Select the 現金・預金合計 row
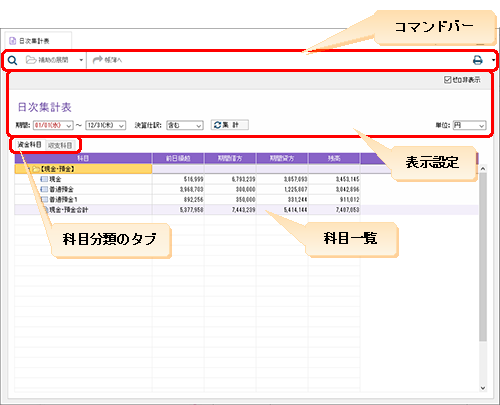The image size is (500, 405). pyautogui.click(x=246, y=210)
